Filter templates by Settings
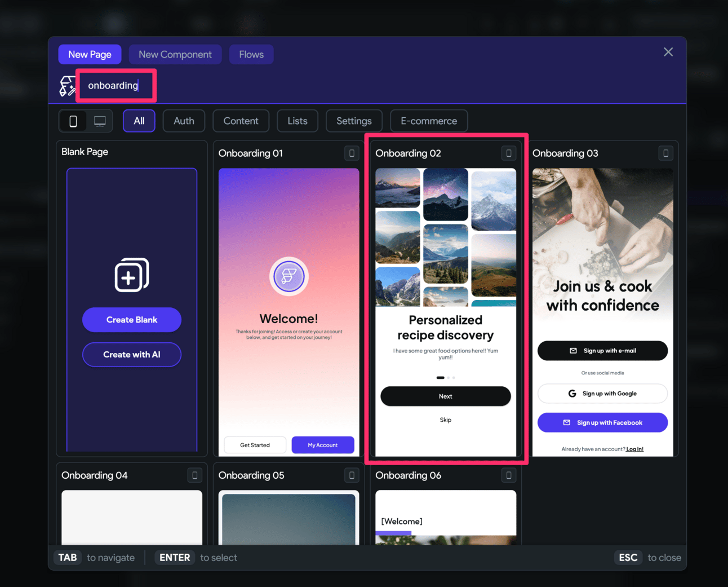This screenshot has width=728, height=587. 354,121
